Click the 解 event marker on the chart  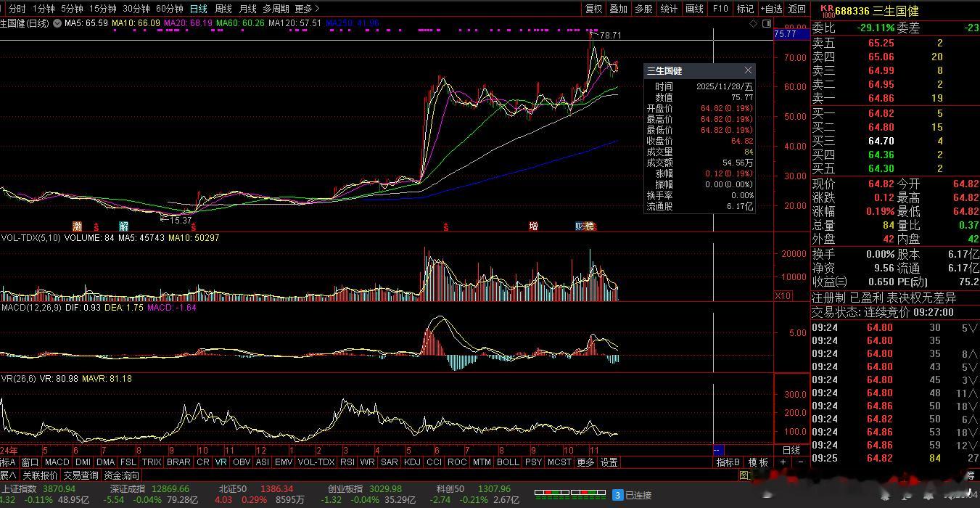(x=123, y=226)
